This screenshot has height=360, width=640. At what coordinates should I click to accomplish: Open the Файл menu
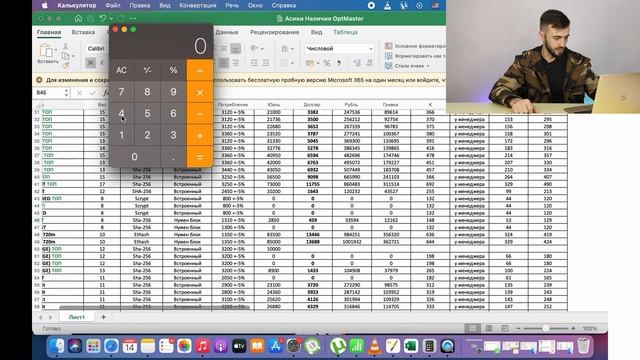pyautogui.click(x=113, y=6)
